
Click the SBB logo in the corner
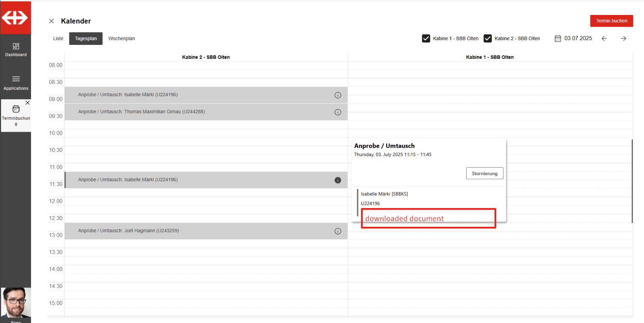point(15,18)
